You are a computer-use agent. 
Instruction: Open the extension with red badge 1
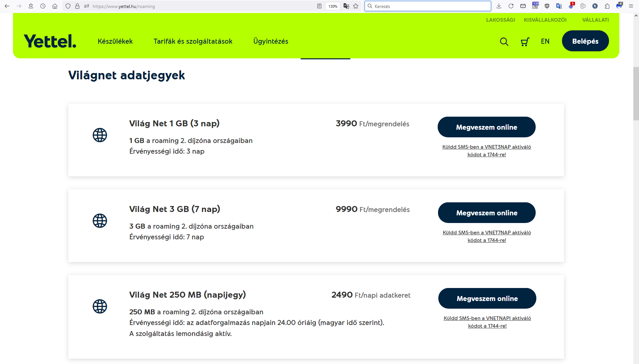(x=571, y=5)
